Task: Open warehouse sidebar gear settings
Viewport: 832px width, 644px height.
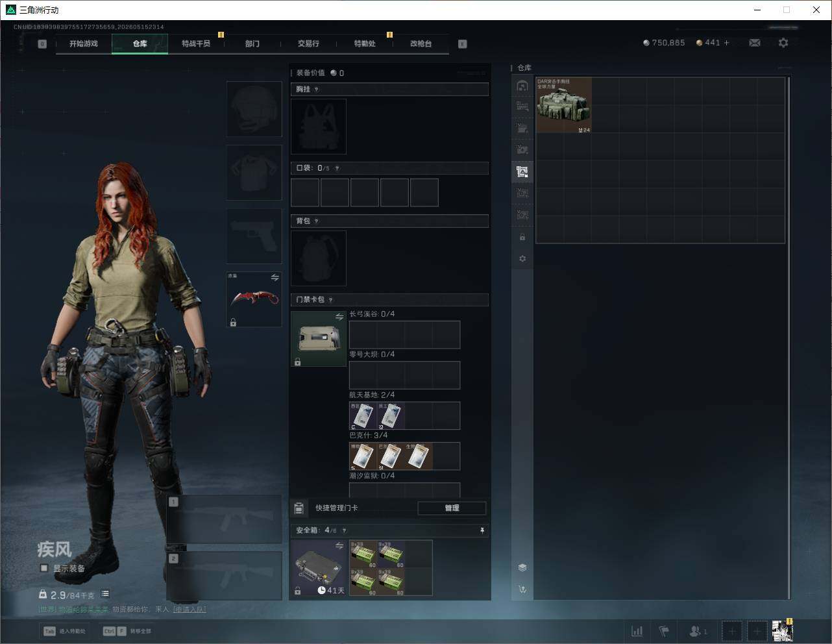Action: [522, 258]
